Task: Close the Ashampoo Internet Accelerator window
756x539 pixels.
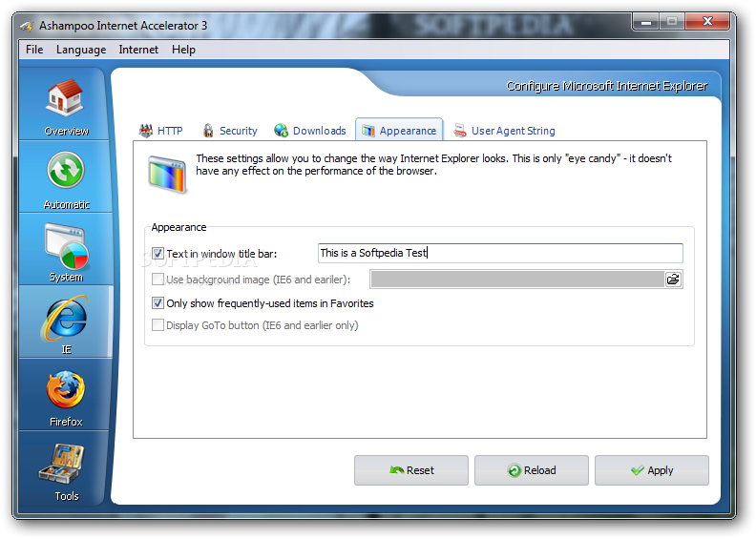Action: pos(707,22)
